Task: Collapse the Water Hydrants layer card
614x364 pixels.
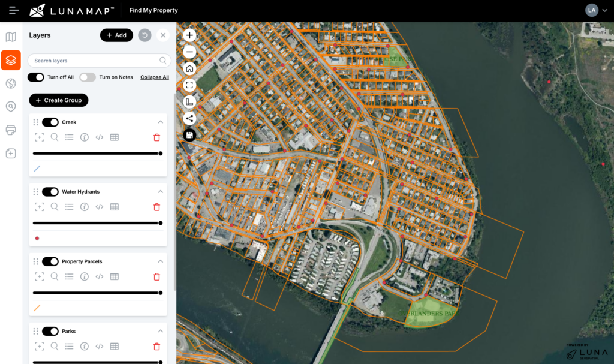Action: pyautogui.click(x=161, y=192)
